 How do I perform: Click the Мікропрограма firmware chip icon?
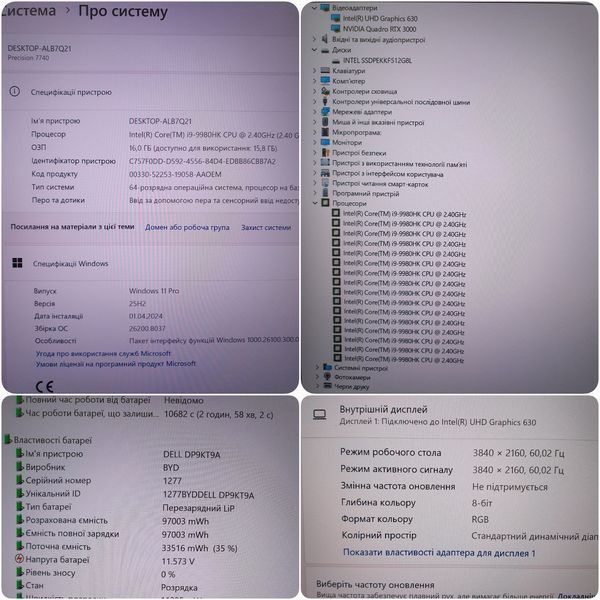(x=325, y=132)
